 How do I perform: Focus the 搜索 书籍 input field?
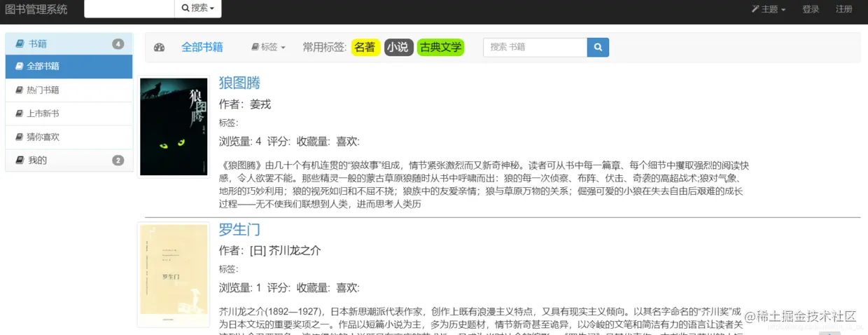(535, 47)
